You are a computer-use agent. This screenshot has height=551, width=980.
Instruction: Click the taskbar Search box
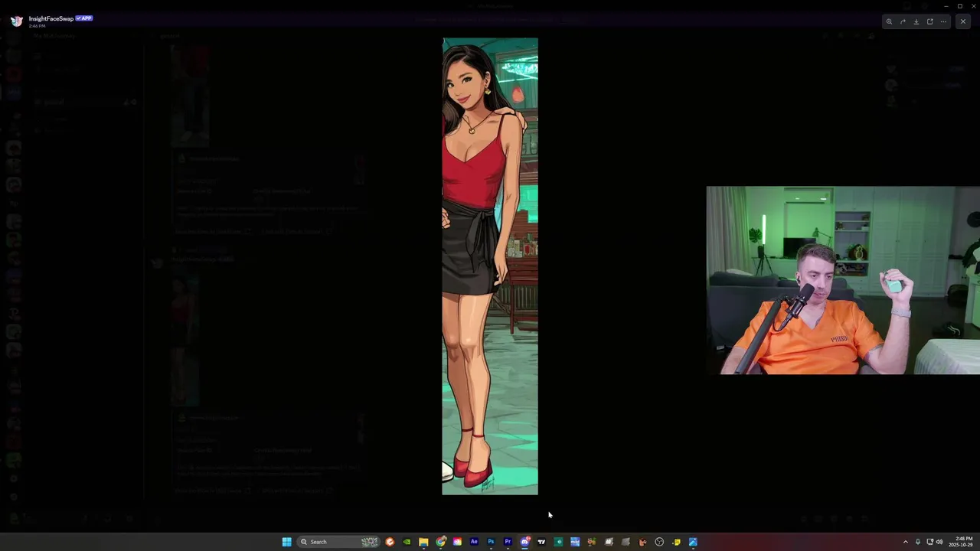click(x=338, y=542)
